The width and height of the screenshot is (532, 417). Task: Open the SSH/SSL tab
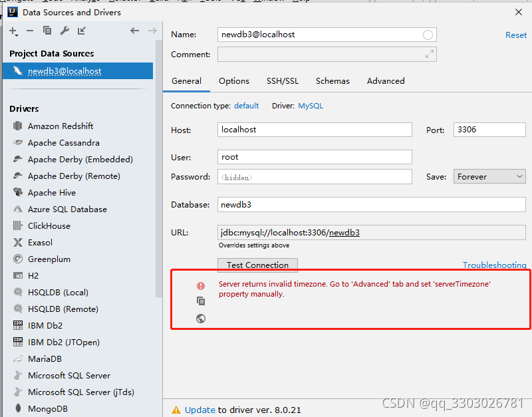point(282,80)
